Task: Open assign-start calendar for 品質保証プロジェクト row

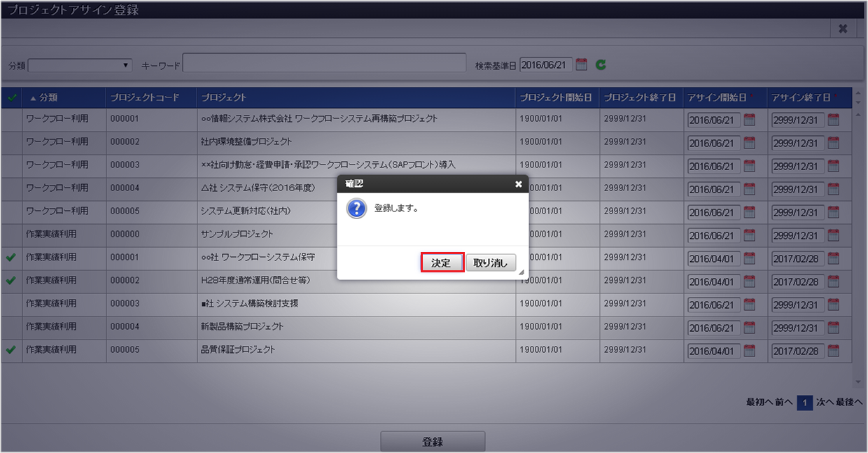Action: 750,351
